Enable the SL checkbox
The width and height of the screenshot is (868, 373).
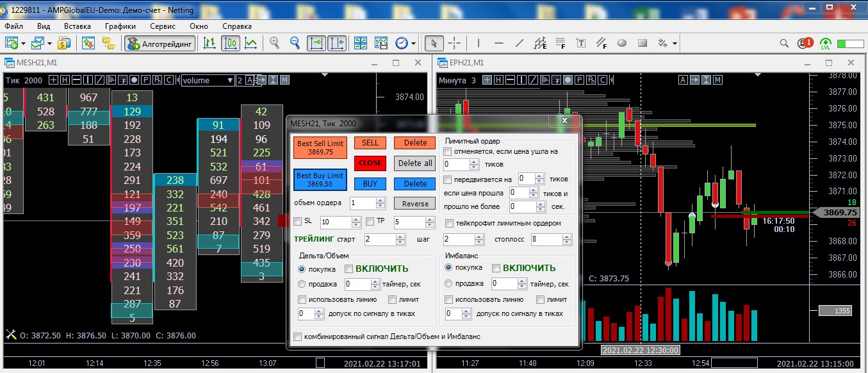[298, 222]
